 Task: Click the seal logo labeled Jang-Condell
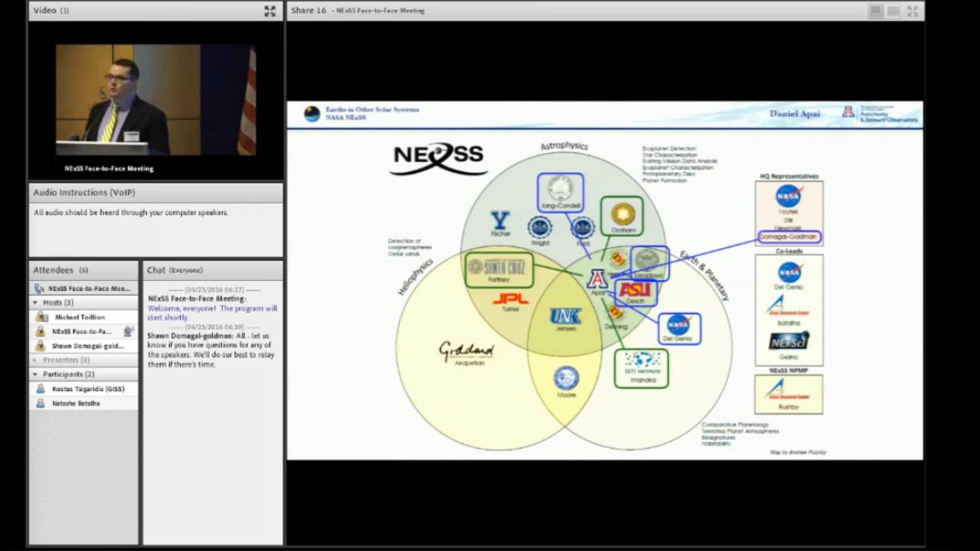pyautogui.click(x=560, y=188)
